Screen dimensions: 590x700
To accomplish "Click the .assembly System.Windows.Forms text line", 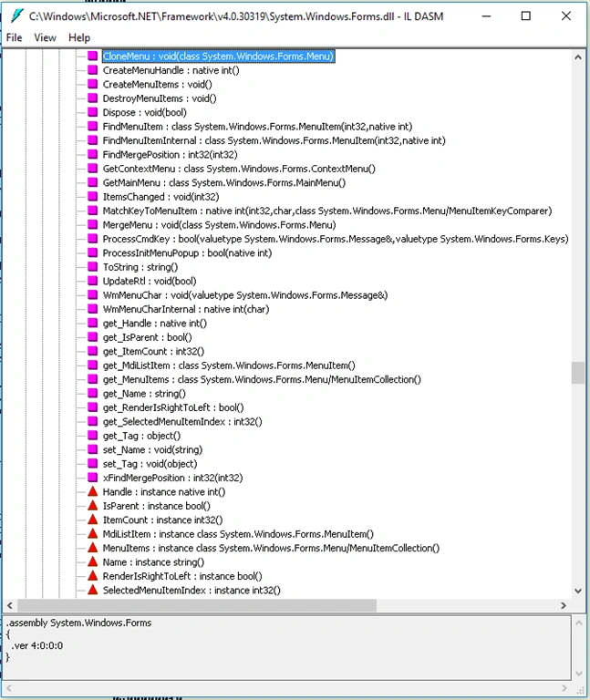I will (x=79, y=623).
